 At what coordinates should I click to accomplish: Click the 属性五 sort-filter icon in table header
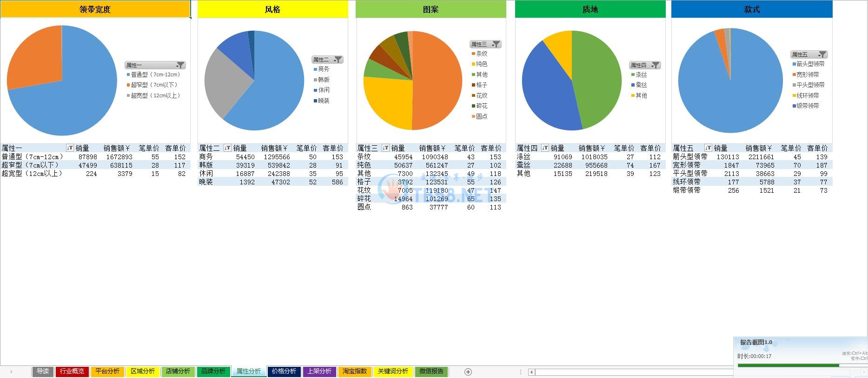tap(708, 148)
